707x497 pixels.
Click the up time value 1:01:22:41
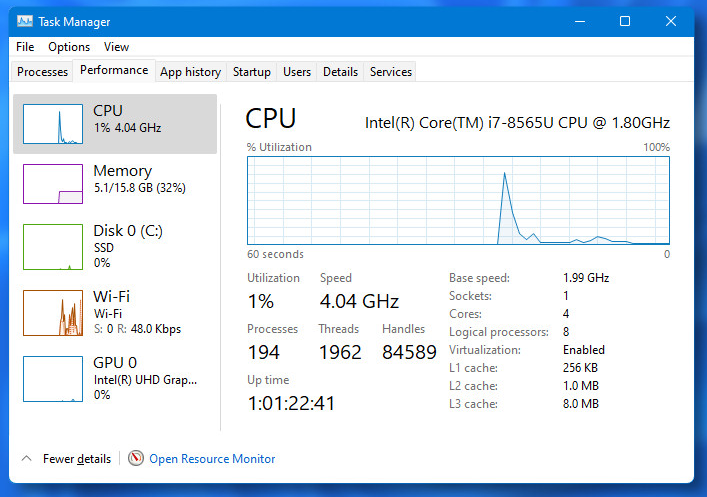291,403
